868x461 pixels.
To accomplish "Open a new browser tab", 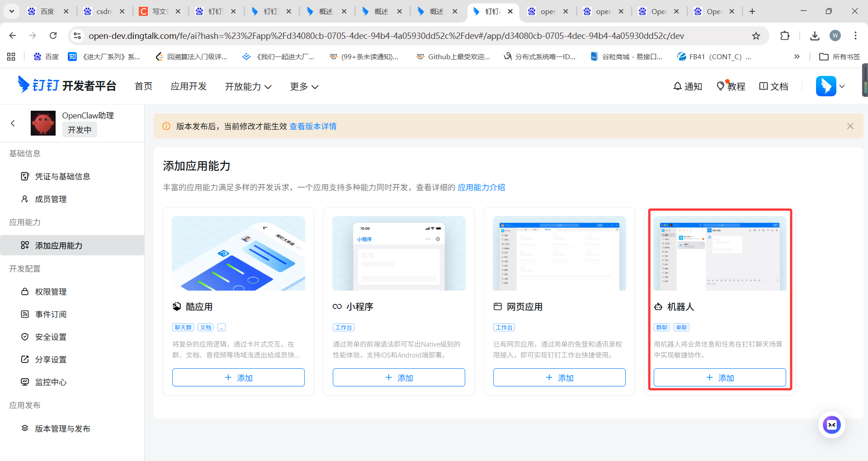I will click(x=752, y=11).
